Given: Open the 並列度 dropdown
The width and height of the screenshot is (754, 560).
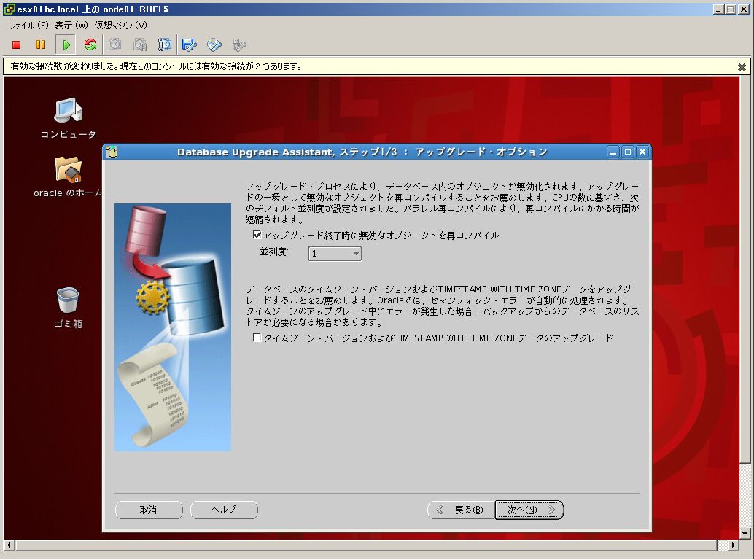Looking at the screenshot, I should [x=335, y=253].
